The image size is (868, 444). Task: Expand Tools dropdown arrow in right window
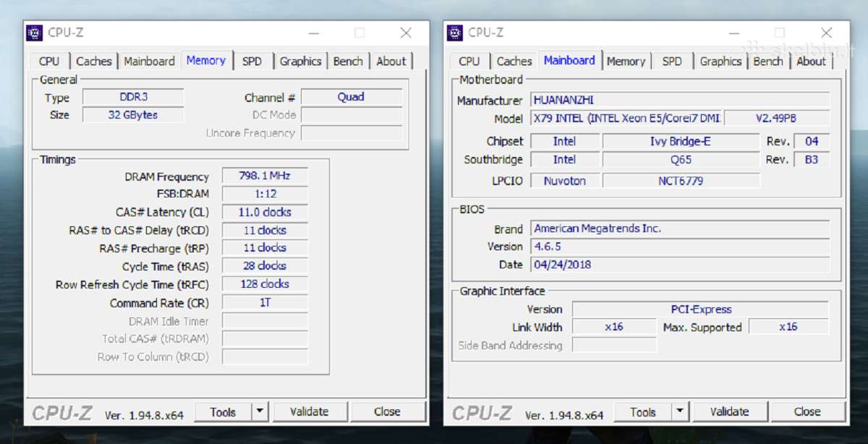point(680,412)
